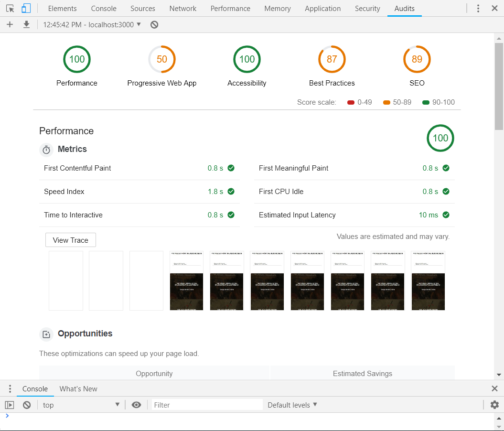The image size is (504, 431).
Task: Expand the Estimated Input Latency metric
Action: point(354,215)
